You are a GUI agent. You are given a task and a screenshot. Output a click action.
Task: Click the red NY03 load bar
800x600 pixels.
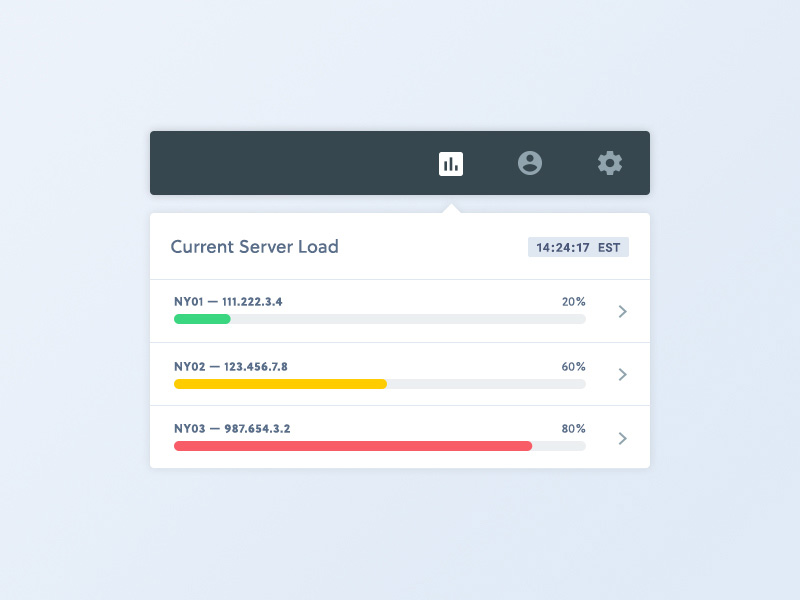352,446
